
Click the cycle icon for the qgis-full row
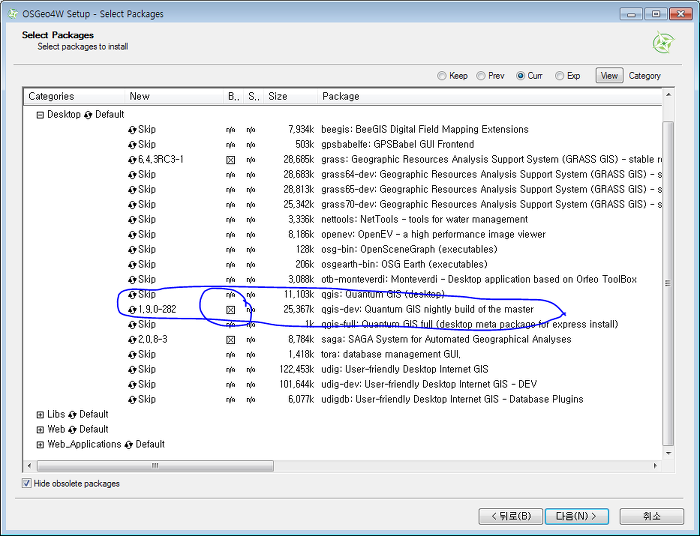(132, 325)
